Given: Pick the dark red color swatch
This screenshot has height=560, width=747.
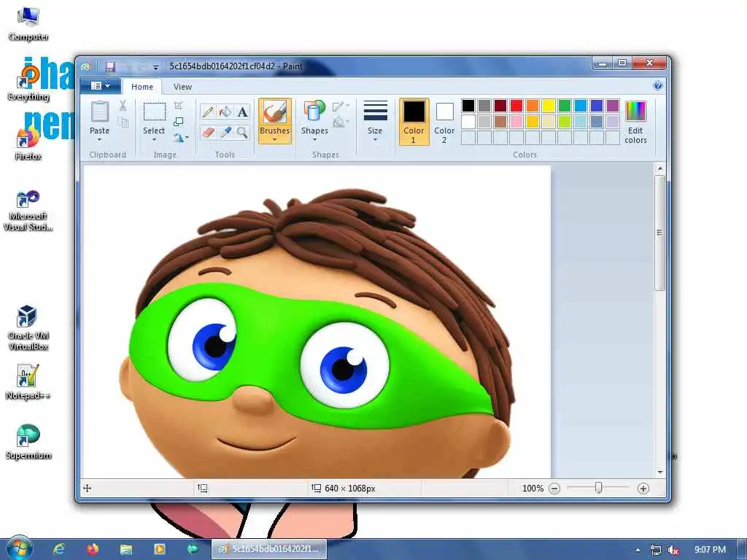Looking at the screenshot, I should pos(500,106).
